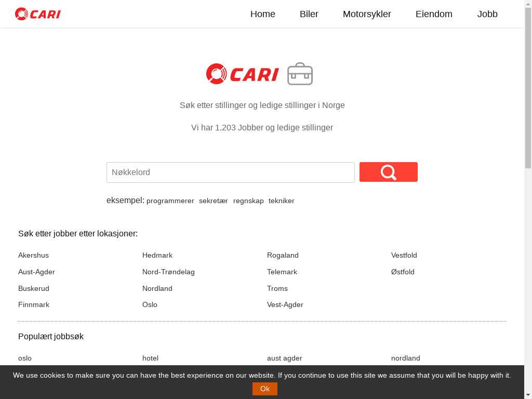Browse jobs in Akershus
532x399 pixels.
pos(33,255)
